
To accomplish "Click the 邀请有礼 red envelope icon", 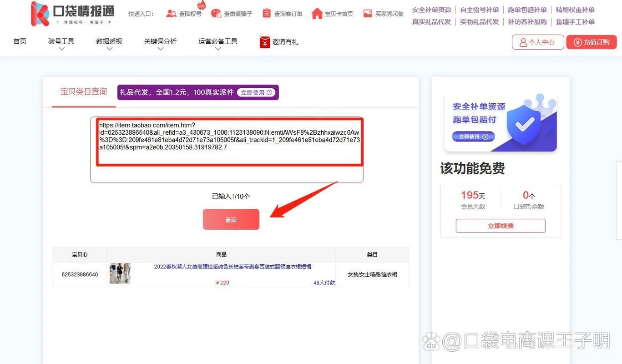I will click(x=265, y=42).
